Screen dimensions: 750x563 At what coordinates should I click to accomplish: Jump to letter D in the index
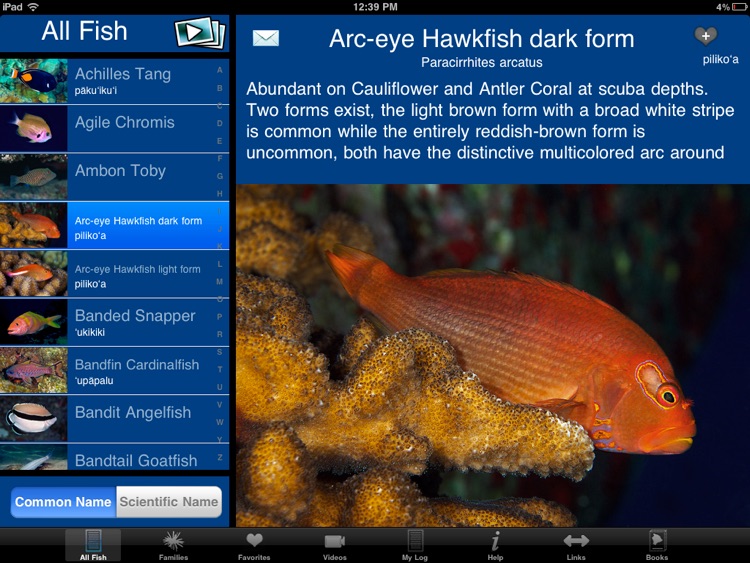pyautogui.click(x=220, y=123)
